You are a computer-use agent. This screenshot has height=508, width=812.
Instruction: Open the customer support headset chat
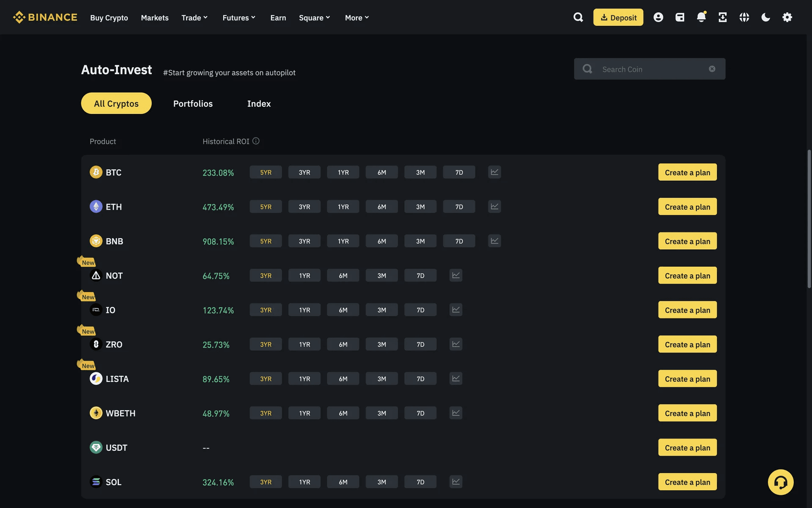pos(780,482)
